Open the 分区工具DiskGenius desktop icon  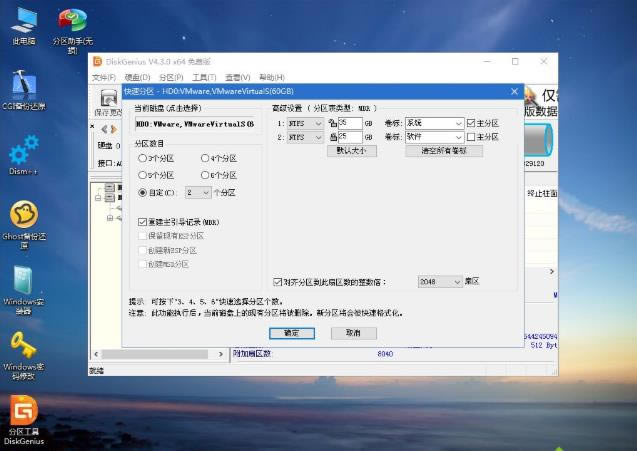pos(24,420)
